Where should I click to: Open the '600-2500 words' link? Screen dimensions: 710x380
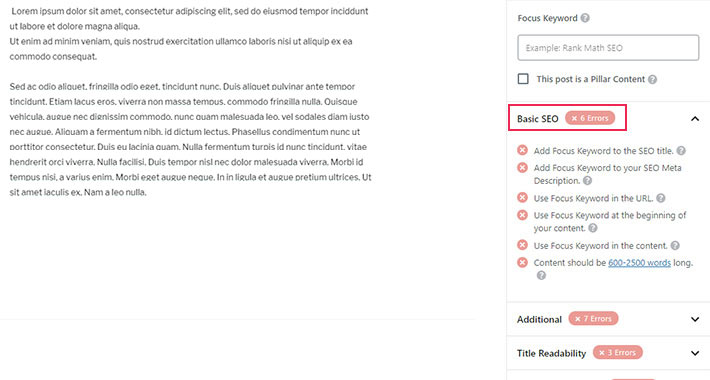[x=639, y=263]
